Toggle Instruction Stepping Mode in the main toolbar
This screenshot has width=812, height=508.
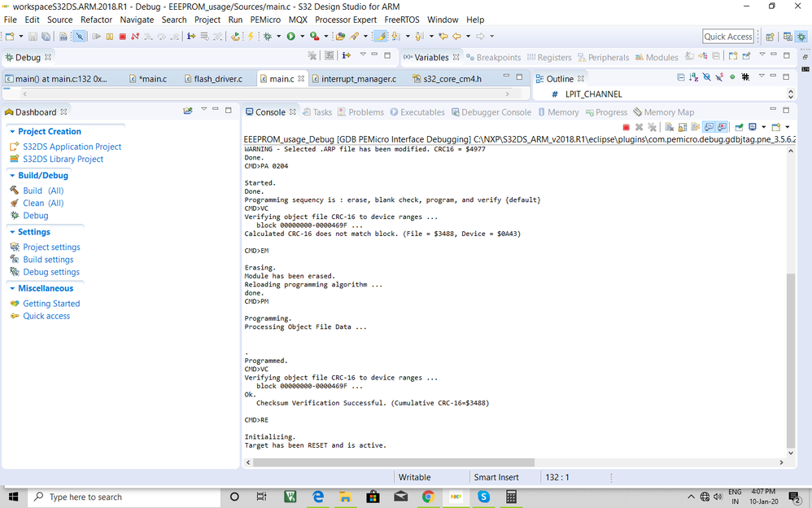191,37
